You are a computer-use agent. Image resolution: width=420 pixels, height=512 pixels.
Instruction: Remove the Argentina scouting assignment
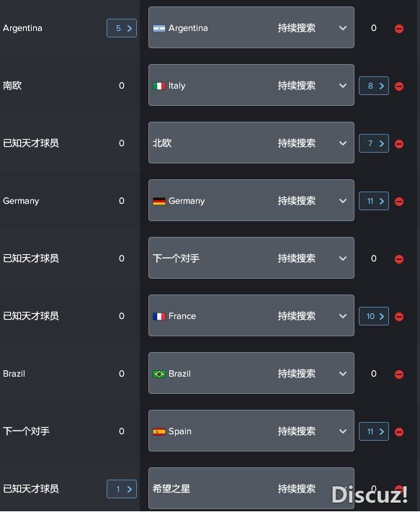tap(399, 29)
